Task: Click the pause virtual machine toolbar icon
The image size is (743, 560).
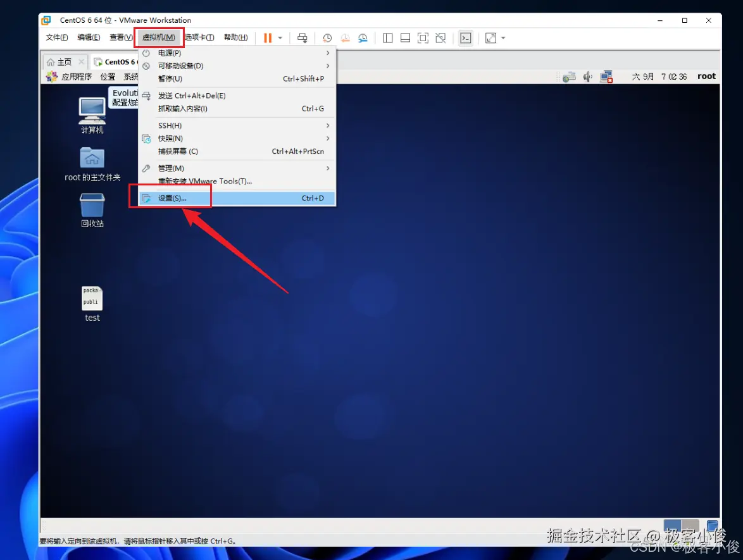Action: [x=268, y=38]
